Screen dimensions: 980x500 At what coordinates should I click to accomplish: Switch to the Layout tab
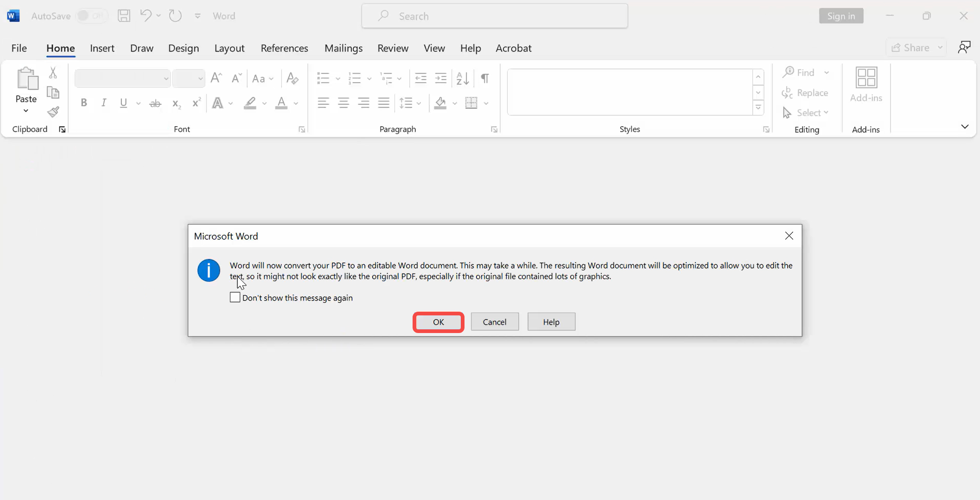(x=229, y=48)
